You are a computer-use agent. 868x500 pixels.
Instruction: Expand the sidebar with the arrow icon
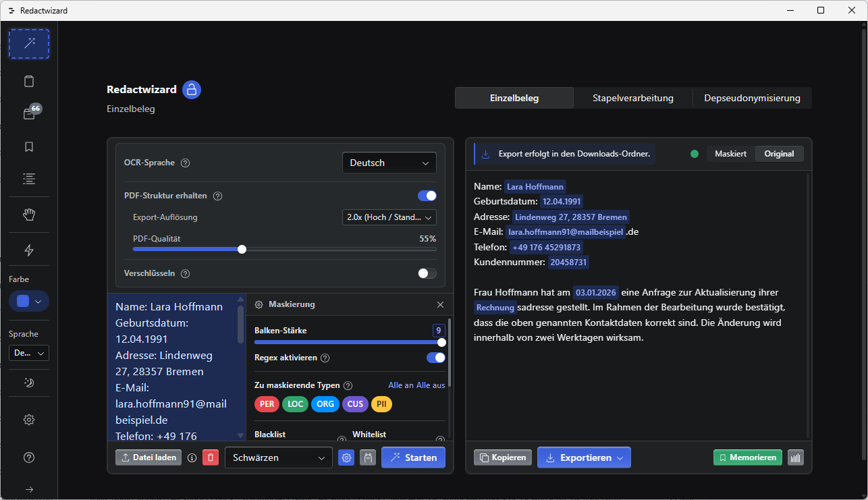(x=29, y=489)
